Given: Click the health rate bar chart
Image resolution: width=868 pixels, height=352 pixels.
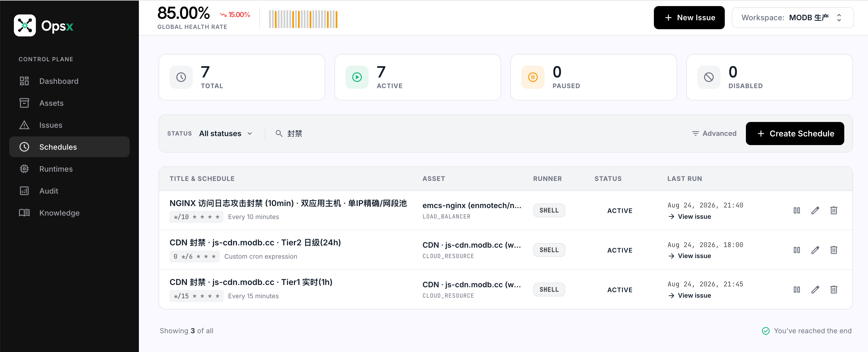Looking at the screenshot, I should pos(303,19).
